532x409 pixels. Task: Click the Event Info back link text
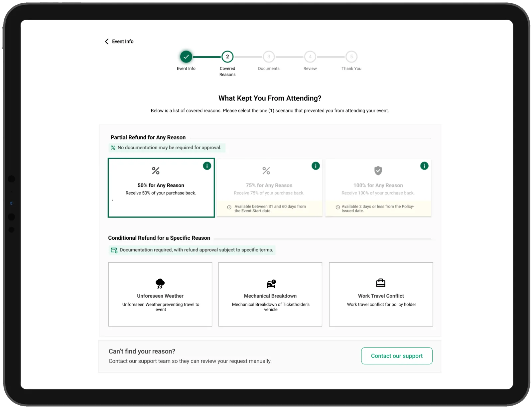[123, 42]
